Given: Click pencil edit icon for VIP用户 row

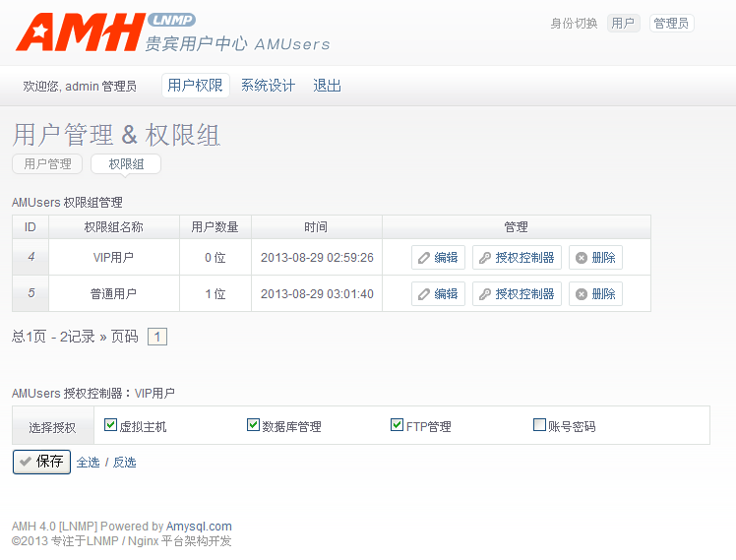Looking at the screenshot, I should [424, 258].
